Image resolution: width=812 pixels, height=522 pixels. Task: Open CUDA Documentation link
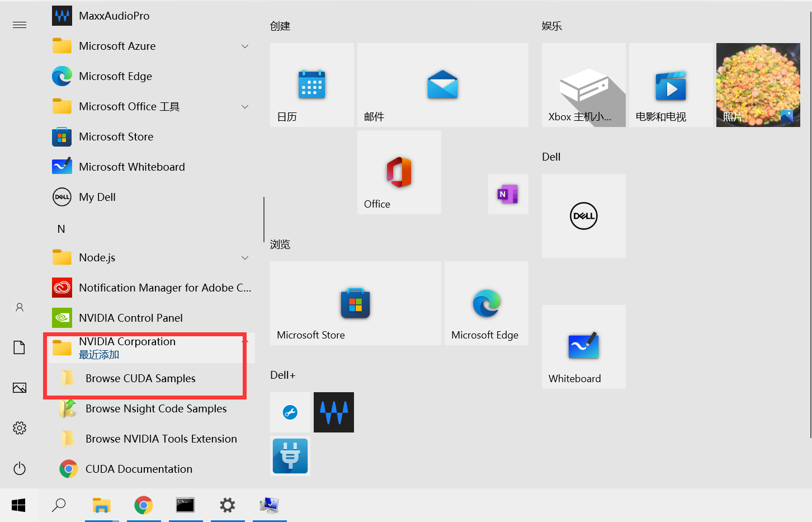151,469
